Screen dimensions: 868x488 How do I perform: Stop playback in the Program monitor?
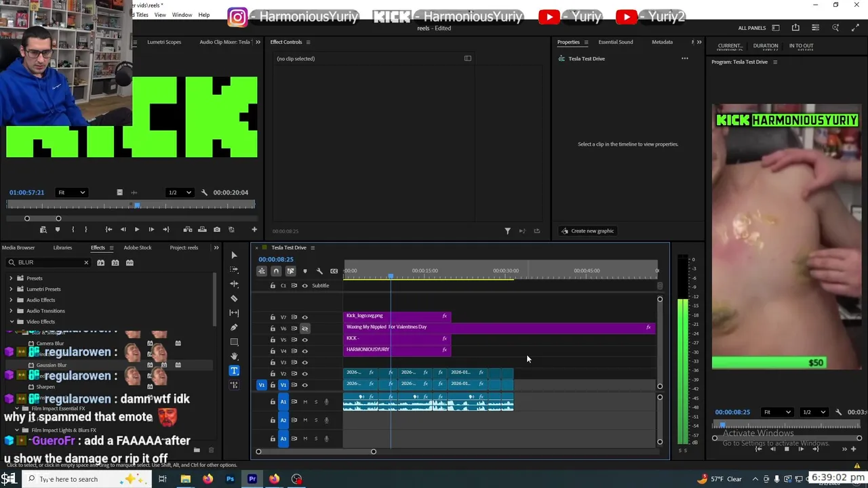787,449
